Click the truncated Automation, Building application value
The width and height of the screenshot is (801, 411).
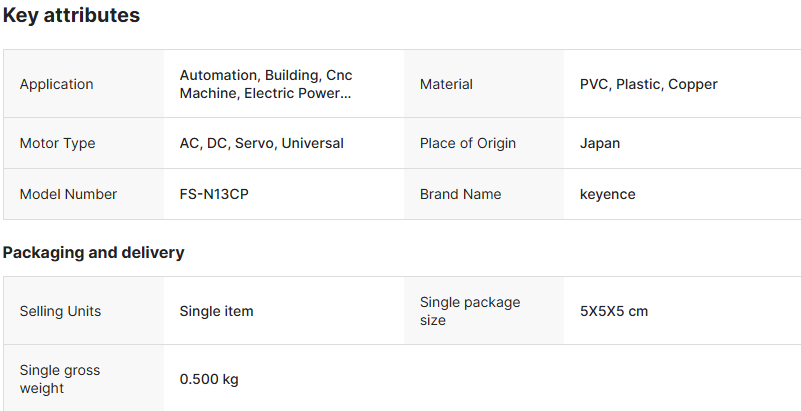pos(266,84)
